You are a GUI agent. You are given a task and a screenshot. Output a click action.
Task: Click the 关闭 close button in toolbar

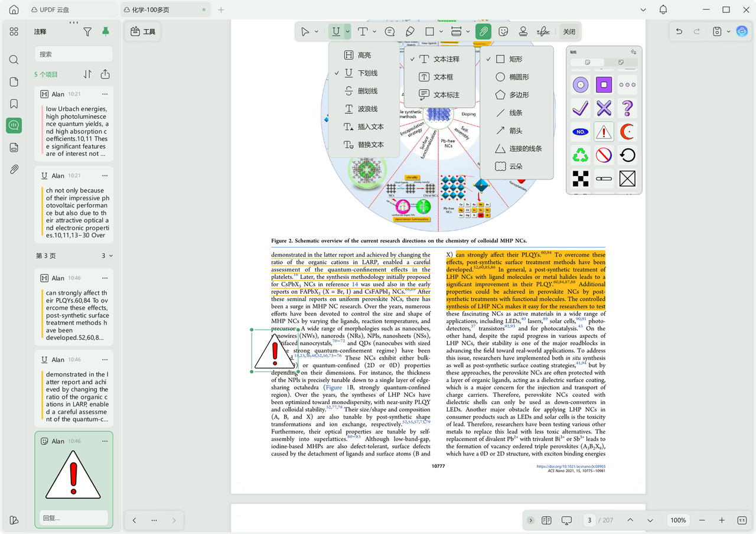pos(569,32)
